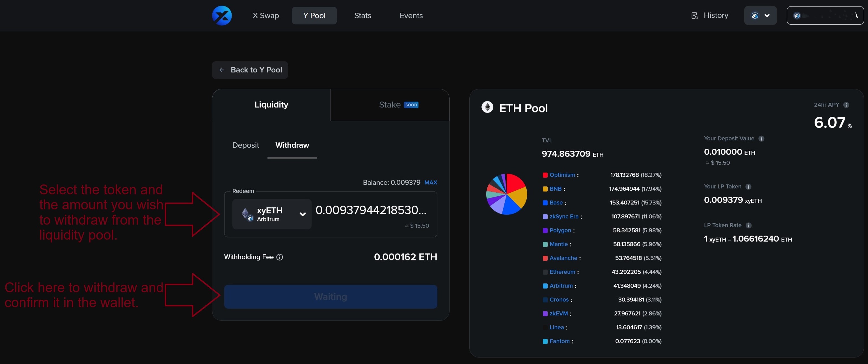Click the back arrow to Y Pool
Image resolution: width=868 pixels, height=364 pixels.
(x=222, y=70)
